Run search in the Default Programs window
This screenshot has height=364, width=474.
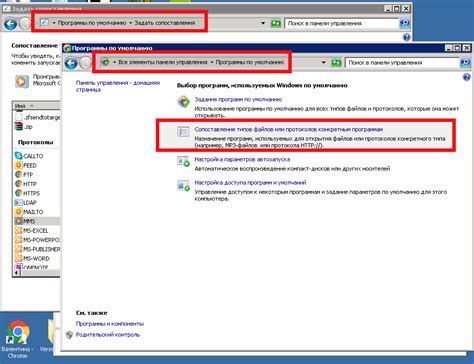(x=465, y=62)
